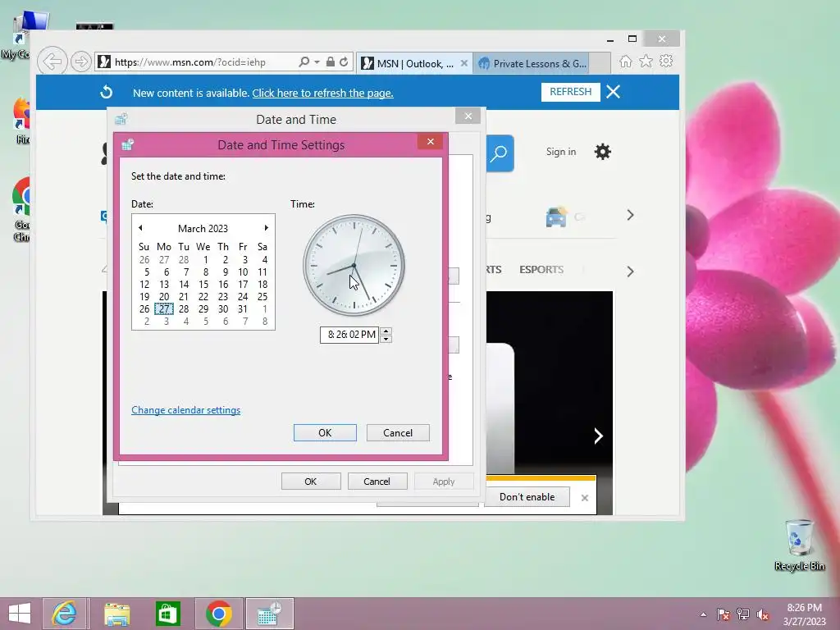The image size is (840, 630).
Task: Open address bar search dropdown arrow
Action: 317,62
